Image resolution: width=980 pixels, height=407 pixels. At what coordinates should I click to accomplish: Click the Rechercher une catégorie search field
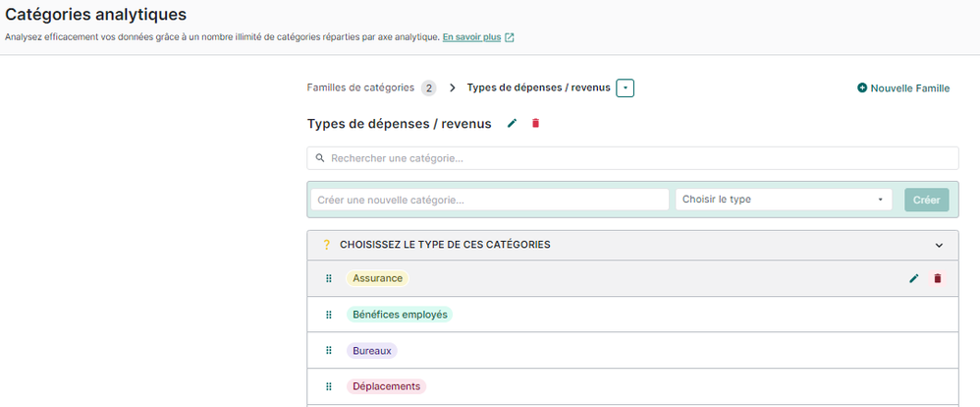632,158
